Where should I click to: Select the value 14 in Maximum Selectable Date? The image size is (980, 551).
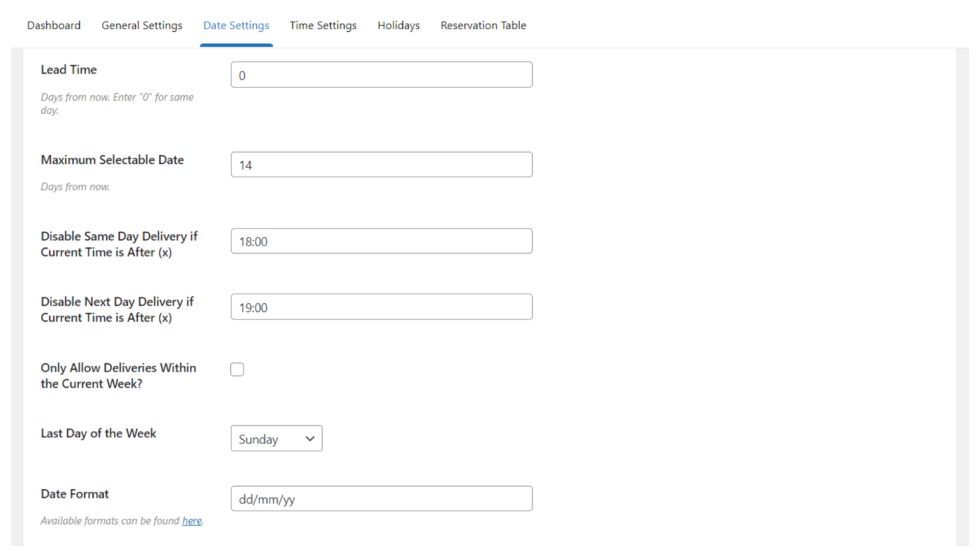(246, 165)
